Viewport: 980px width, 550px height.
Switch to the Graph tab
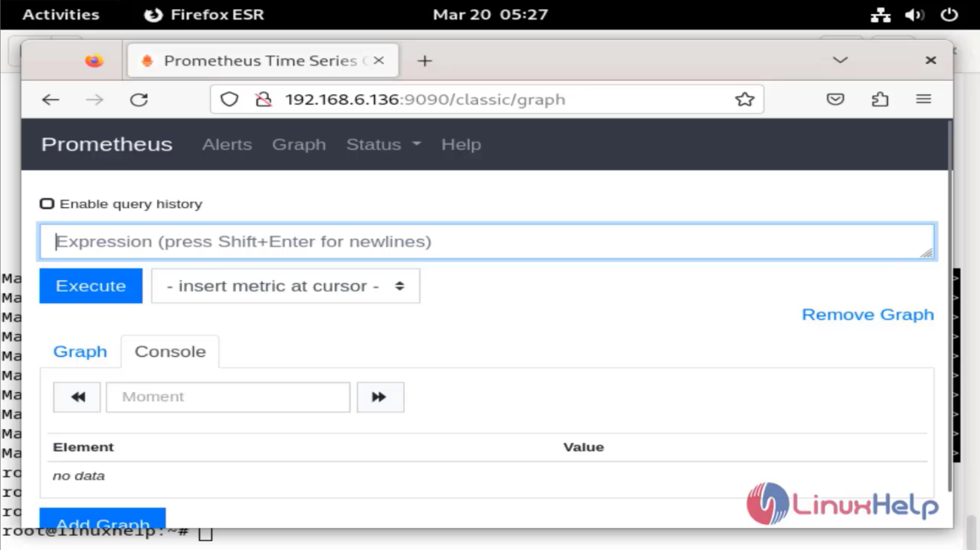point(80,351)
